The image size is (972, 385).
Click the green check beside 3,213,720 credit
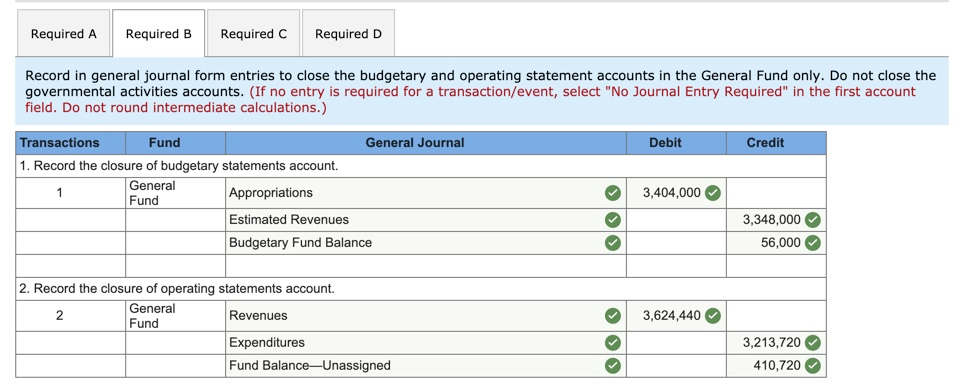tap(813, 343)
